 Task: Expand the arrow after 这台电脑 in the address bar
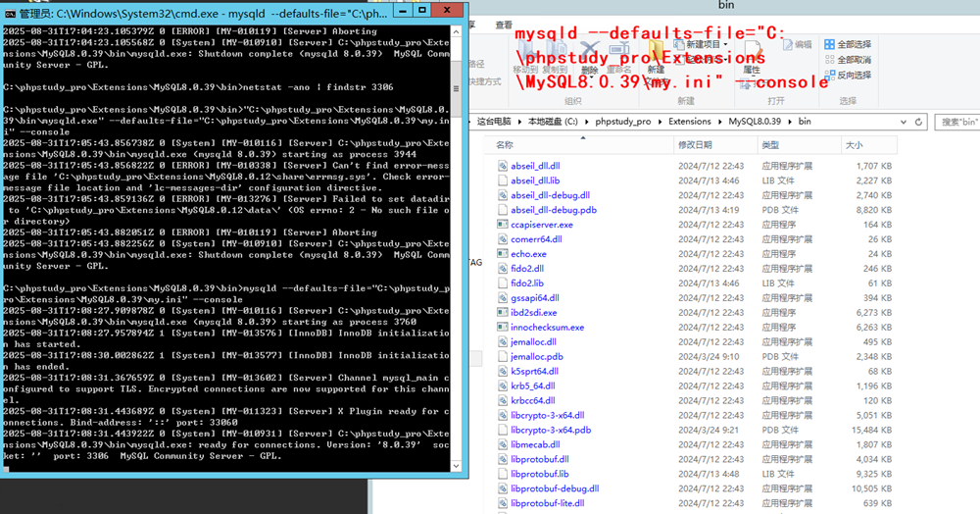click(x=518, y=122)
